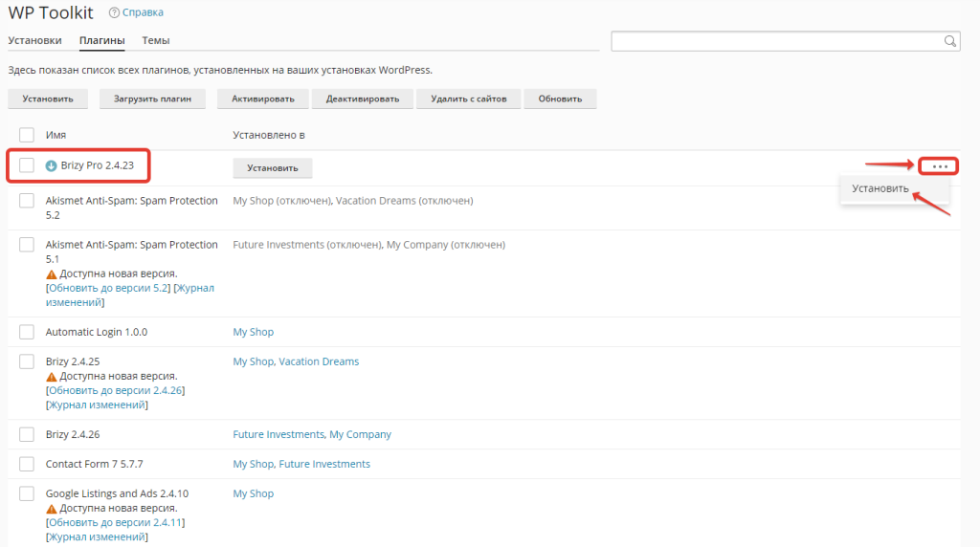Click warning icon under Akismet 5.1
This screenshot has width=980, height=547.
(x=52, y=274)
